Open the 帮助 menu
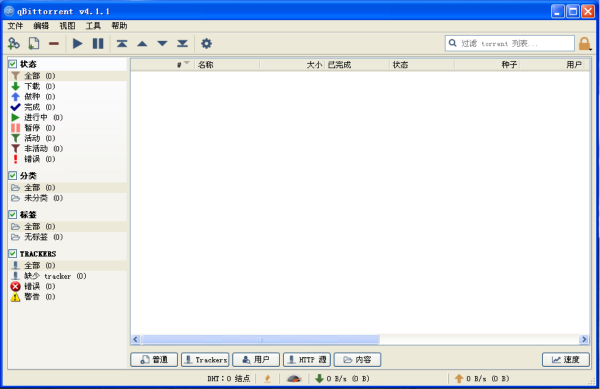Image resolution: width=600 pixels, height=389 pixels. [x=119, y=26]
